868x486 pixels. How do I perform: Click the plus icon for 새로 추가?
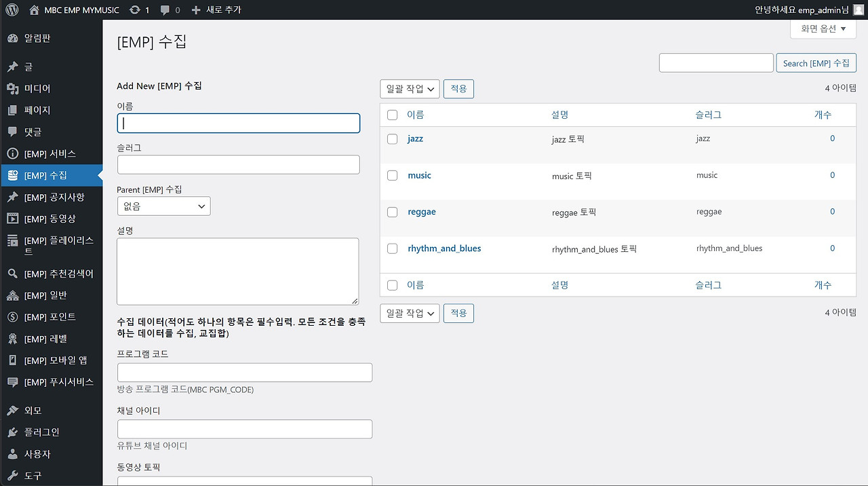click(x=196, y=10)
